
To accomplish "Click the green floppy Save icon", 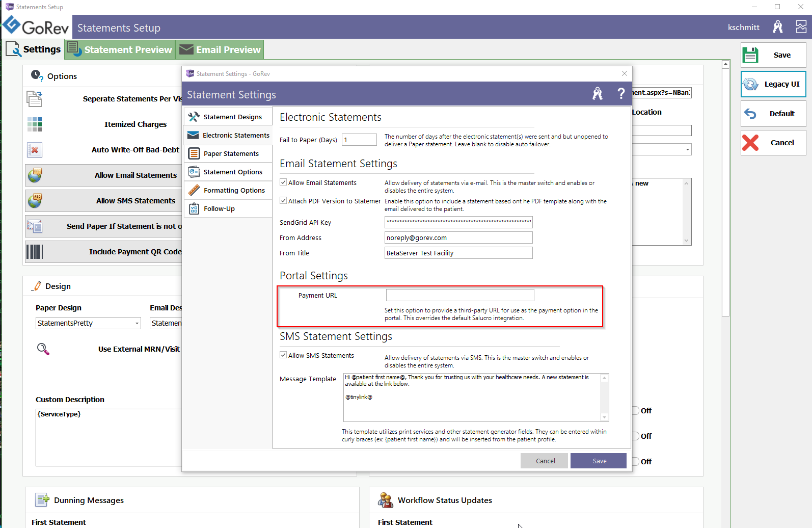I will click(x=750, y=55).
